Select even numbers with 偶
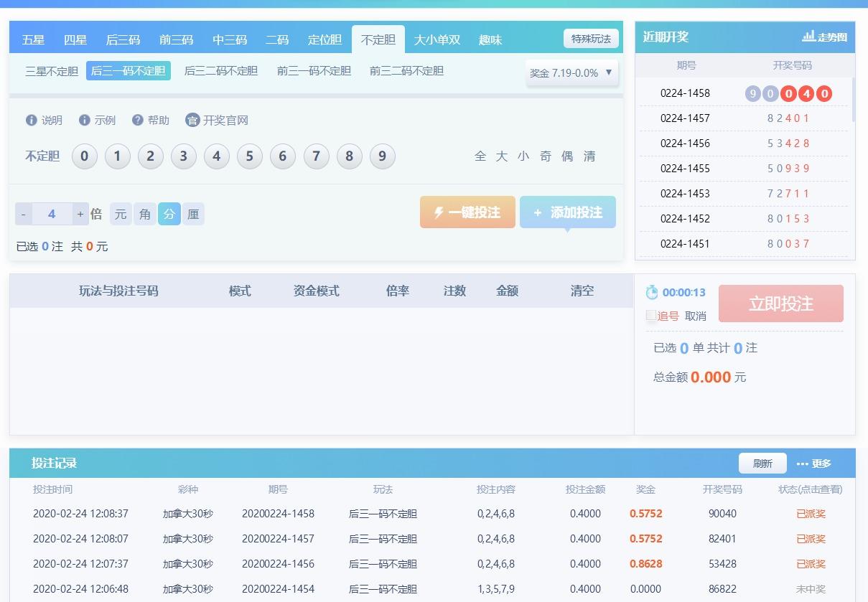 point(567,156)
